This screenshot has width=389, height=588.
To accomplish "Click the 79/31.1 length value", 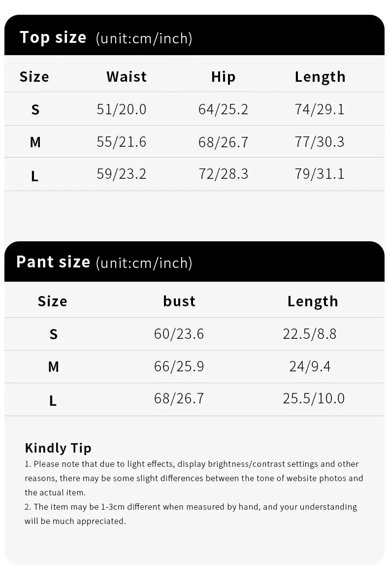I will tap(320, 174).
